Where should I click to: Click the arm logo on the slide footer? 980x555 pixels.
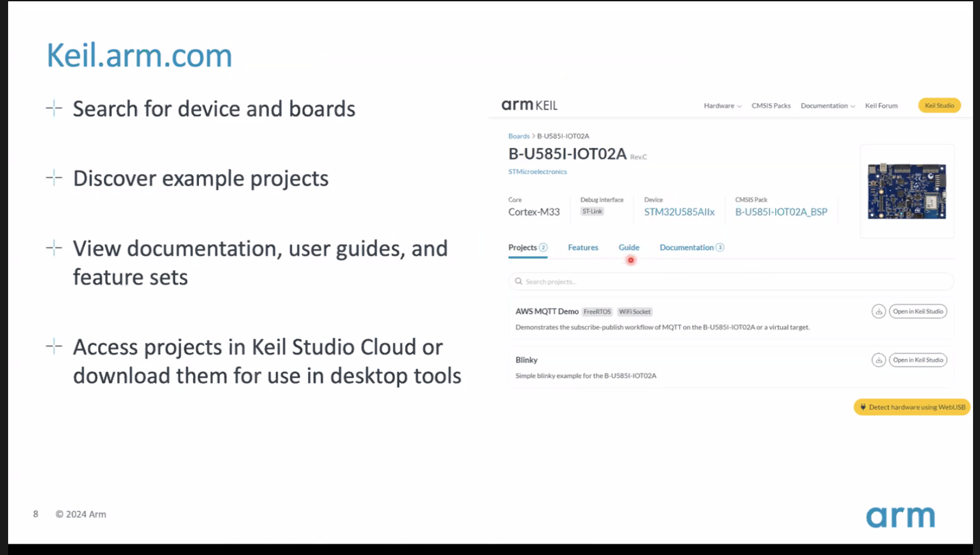[901, 516]
